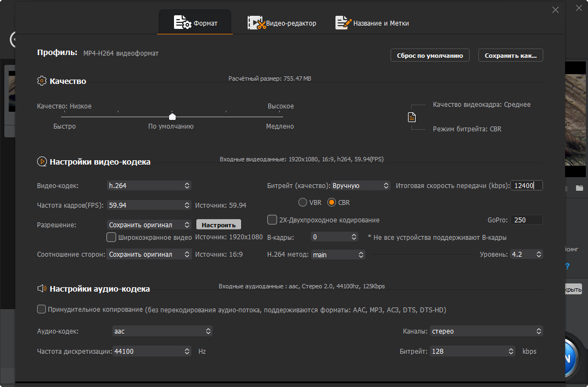Screen dimensions: 588x387
Task: Click the film-and-scissors Видео-редактор icon
Action: coord(256,23)
